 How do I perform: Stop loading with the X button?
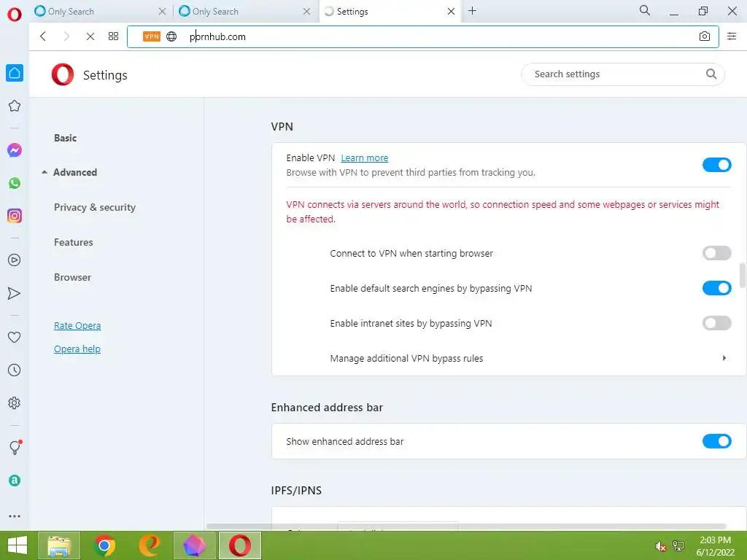tap(90, 36)
